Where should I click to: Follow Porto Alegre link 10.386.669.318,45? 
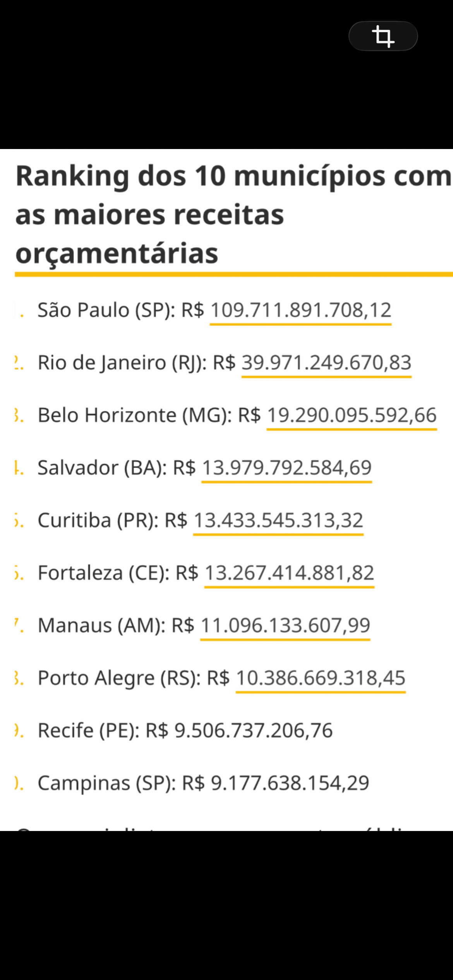tap(320, 678)
